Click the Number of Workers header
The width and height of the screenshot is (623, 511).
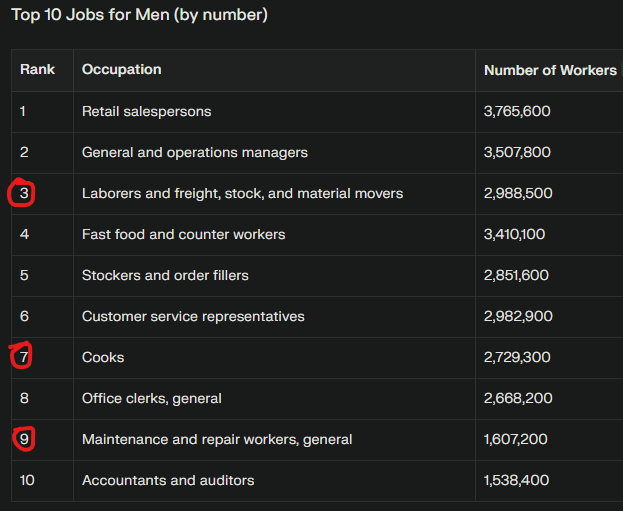[x=550, y=70]
